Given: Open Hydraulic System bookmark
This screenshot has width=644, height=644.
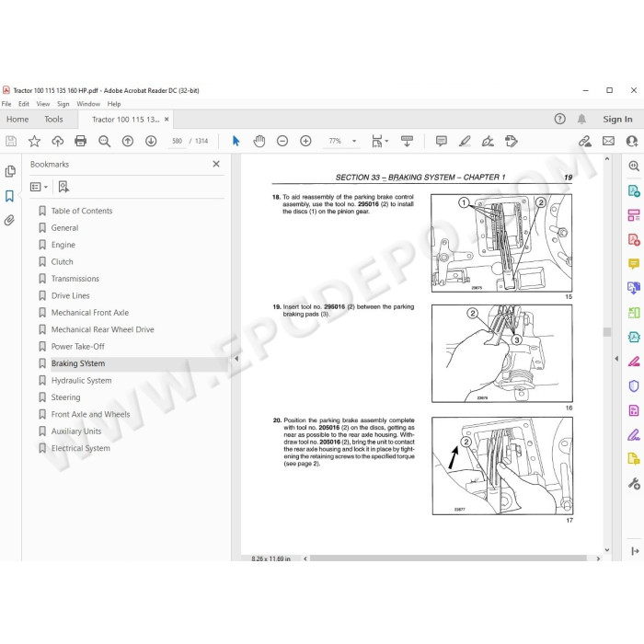Looking at the screenshot, I should (81, 380).
